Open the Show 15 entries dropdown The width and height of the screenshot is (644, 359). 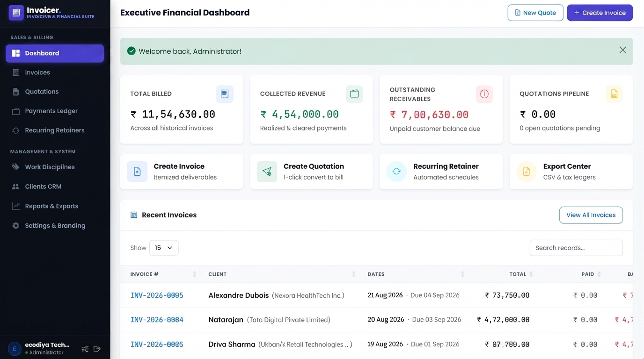pos(164,248)
